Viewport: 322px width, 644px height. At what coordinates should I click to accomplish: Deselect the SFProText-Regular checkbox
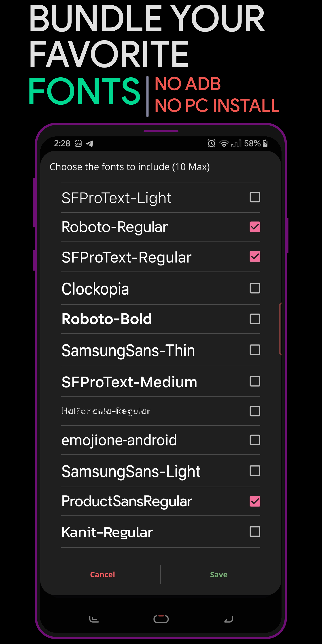click(255, 256)
